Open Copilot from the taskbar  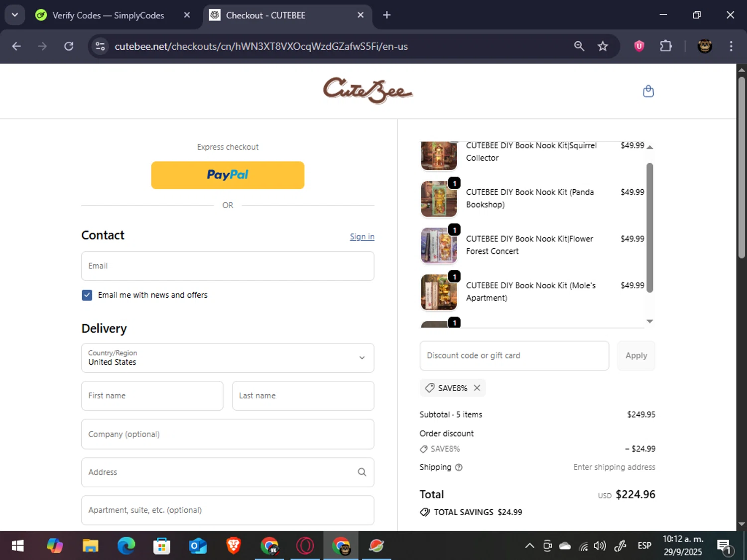coord(55,546)
